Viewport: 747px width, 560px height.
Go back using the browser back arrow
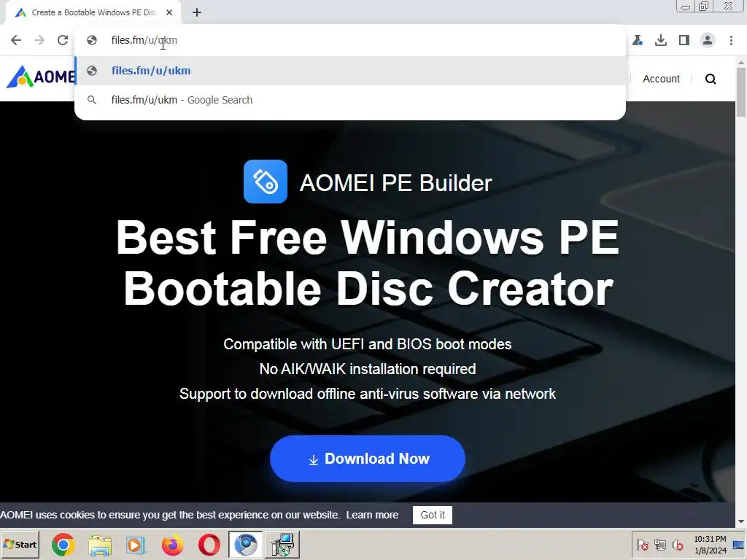coord(16,40)
